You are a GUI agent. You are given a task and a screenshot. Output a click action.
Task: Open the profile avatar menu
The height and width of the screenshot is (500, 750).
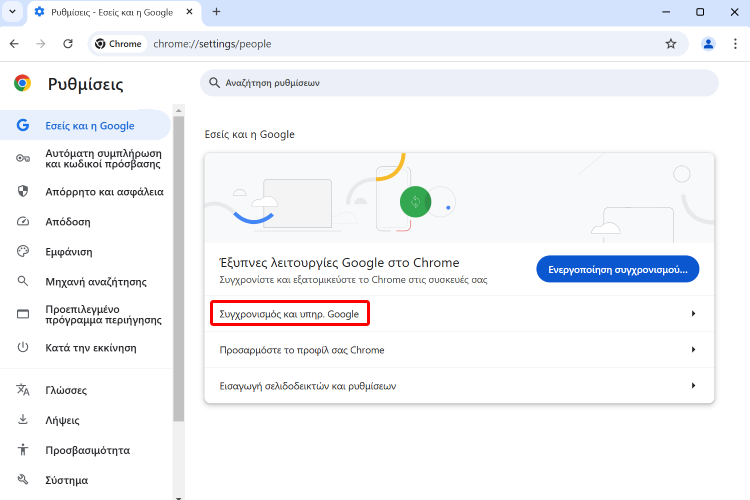708,44
